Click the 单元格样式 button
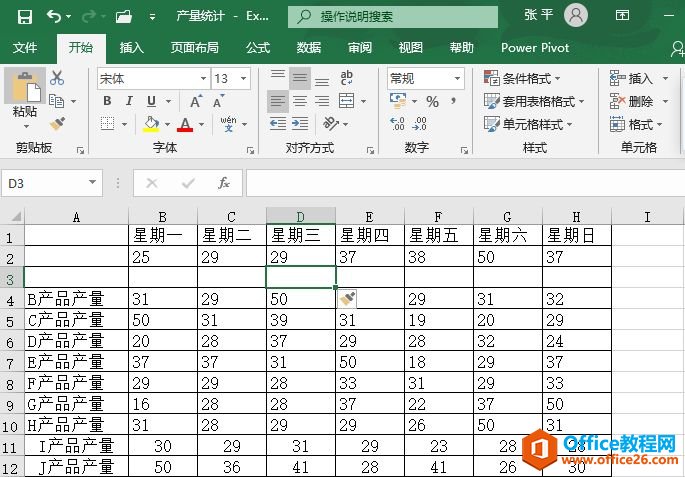The width and height of the screenshot is (685, 477). [526, 124]
